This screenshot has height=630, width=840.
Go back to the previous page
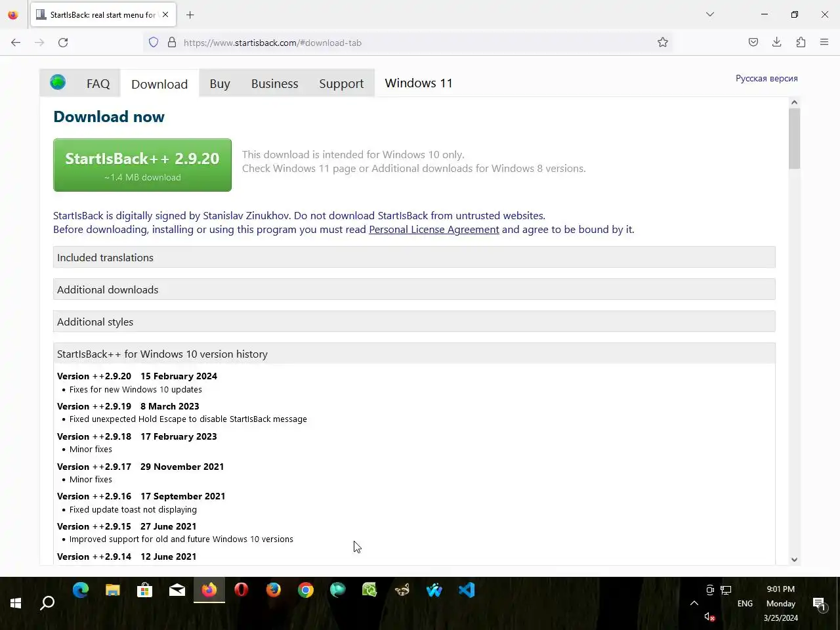click(x=16, y=43)
